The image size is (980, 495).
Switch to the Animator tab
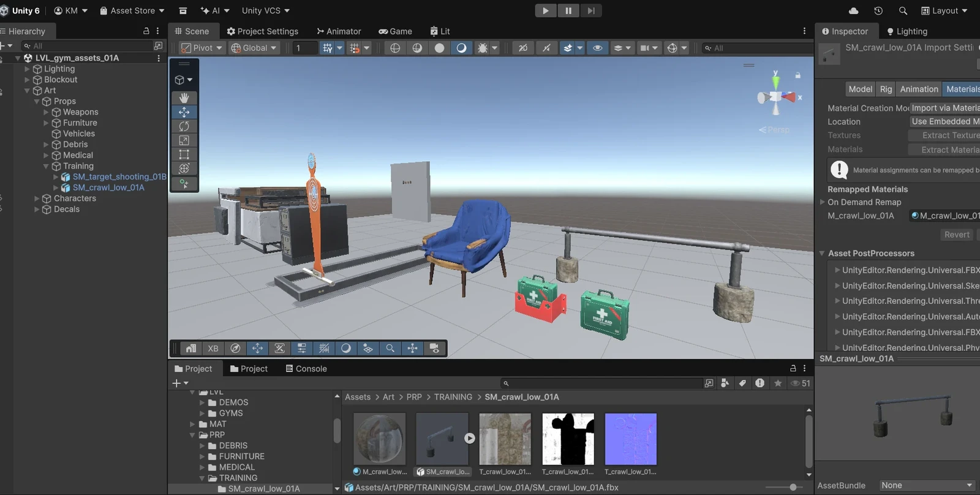click(339, 31)
